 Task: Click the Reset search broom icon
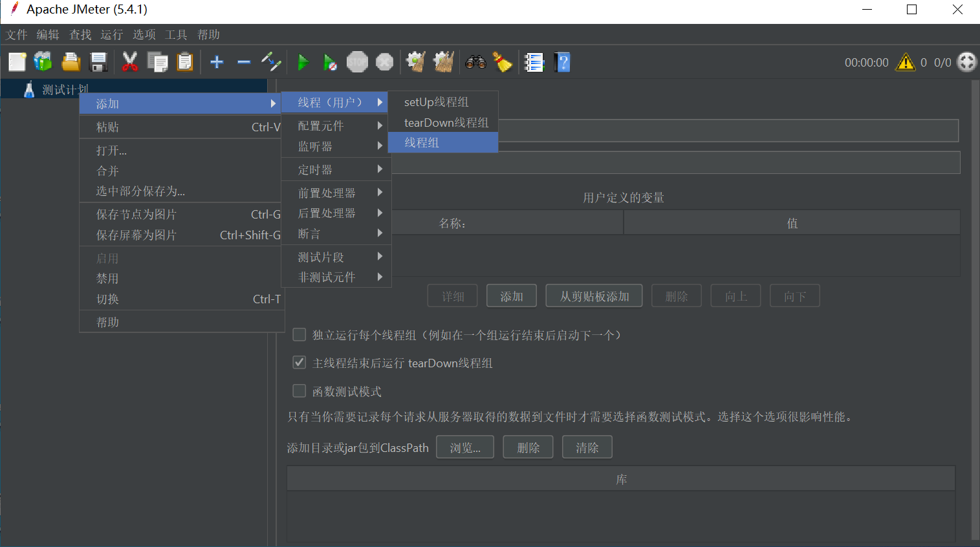tap(503, 62)
